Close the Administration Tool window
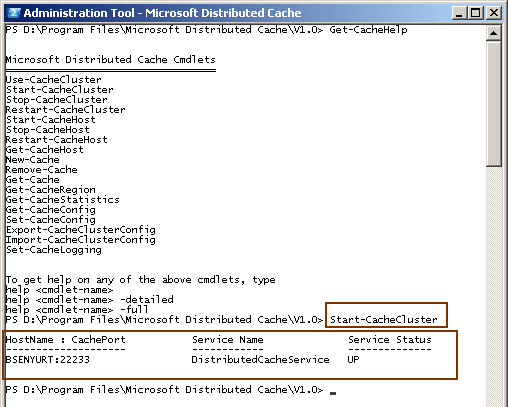 coord(494,13)
